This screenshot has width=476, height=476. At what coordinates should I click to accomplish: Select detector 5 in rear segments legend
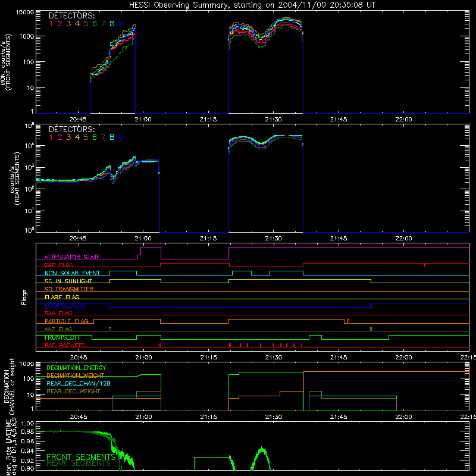[86, 137]
